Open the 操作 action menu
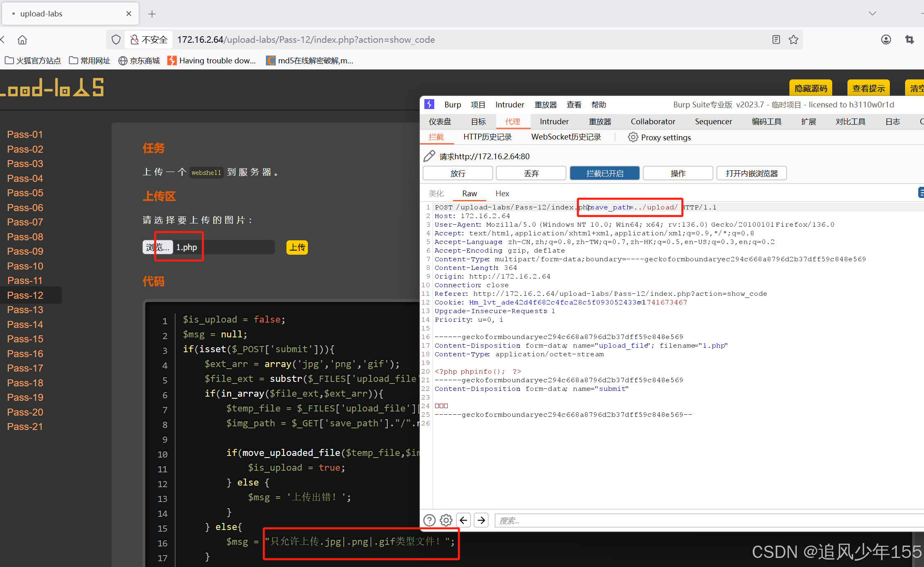Image resolution: width=924 pixels, height=567 pixels. pyautogui.click(x=677, y=173)
